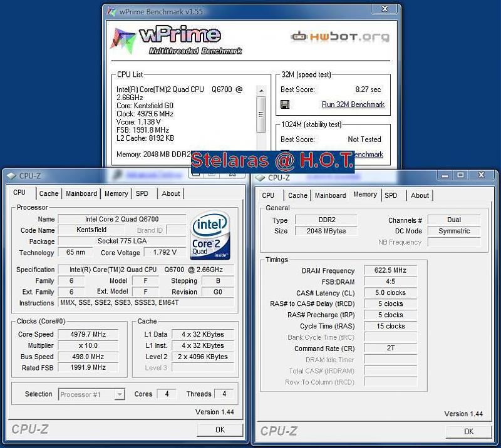Click the 32M Best Score '8.27 sec'
Viewport: 501px width, 448px height.
pos(368,89)
